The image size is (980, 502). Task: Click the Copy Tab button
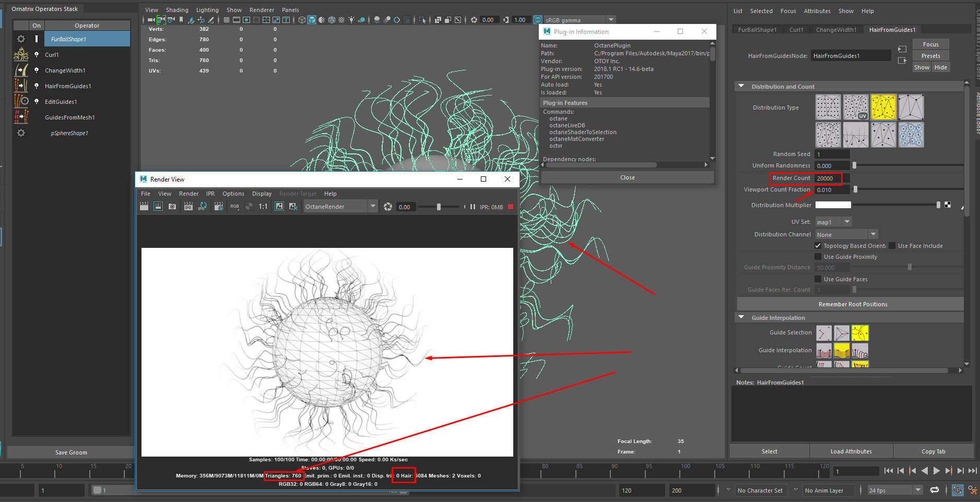pos(933,451)
